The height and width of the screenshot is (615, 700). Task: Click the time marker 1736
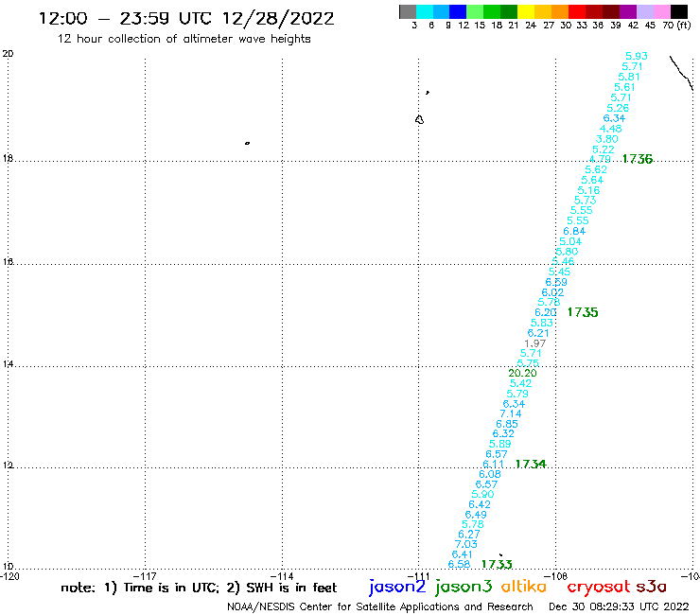638,159
